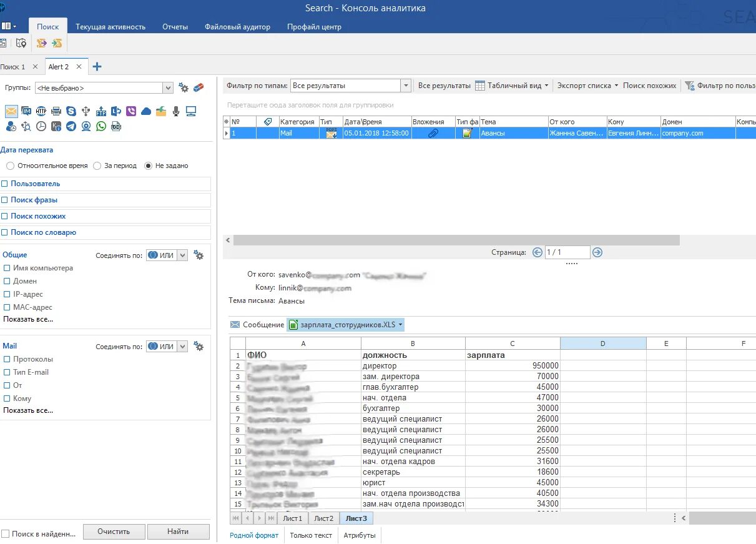Select the Skype interception icon

point(71,111)
